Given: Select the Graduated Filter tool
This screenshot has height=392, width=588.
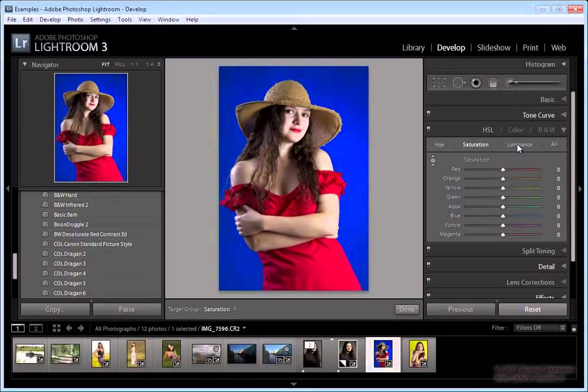Looking at the screenshot, I should click(x=493, y=83).
